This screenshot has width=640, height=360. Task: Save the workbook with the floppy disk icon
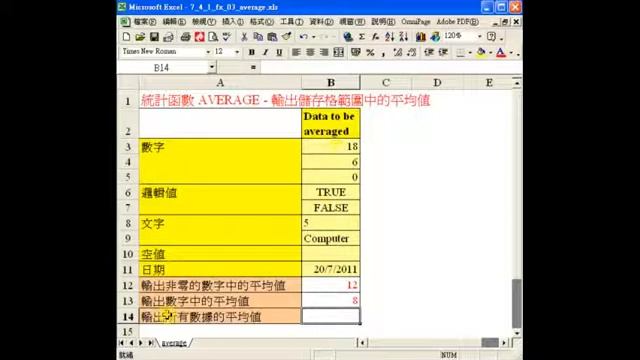[x=154, y=37]
